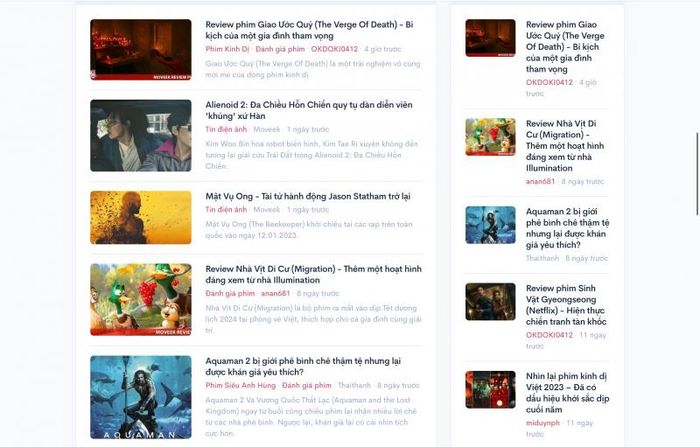
Task: Open sidebar Giao Ước Quỷ review title
Action: coord(565,47)
